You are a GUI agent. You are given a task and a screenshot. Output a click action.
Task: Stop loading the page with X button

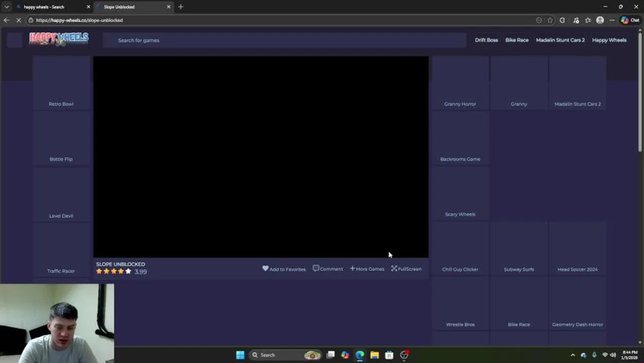[x=19, y=20]
